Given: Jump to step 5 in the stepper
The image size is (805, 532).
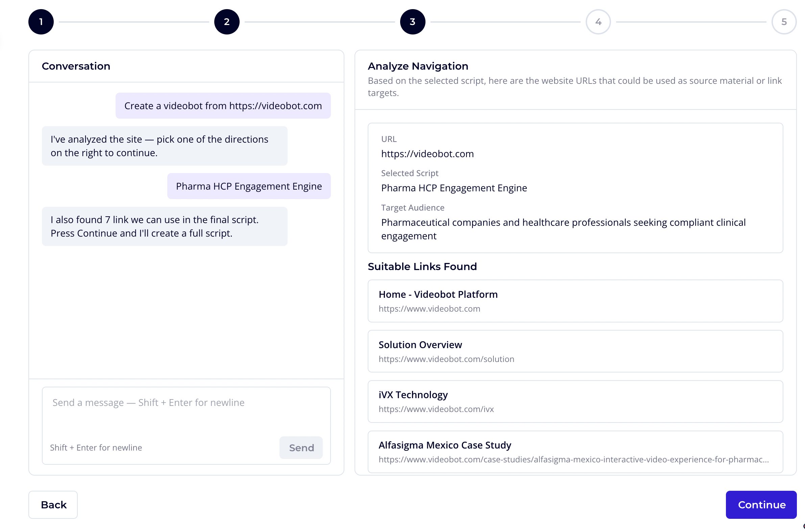Looking at the screenshot, I should pos(784,22).
